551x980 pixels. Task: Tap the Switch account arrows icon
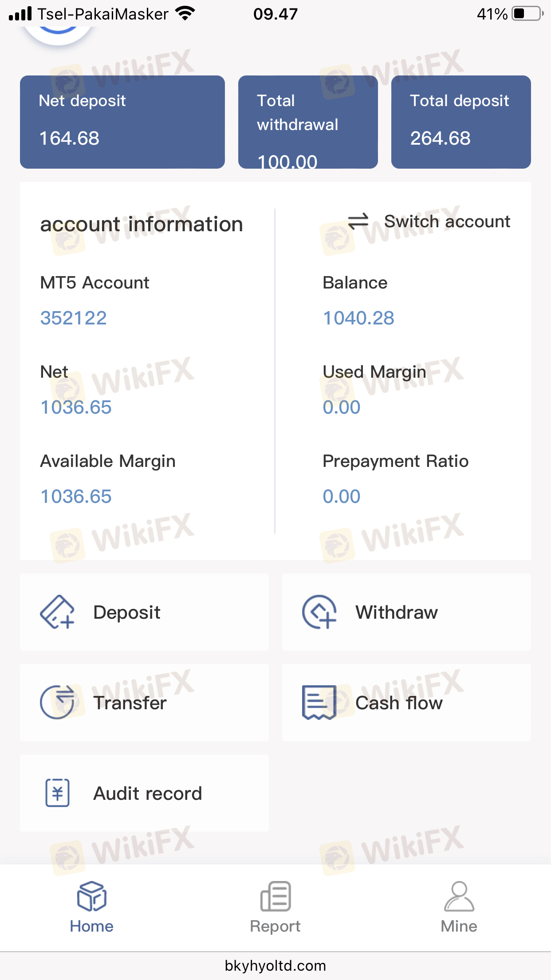[x=358, y=221]
